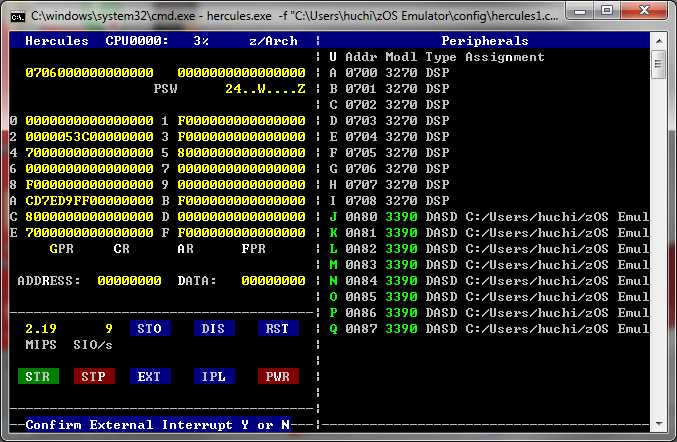Select device G at address 0706

pyautogui.click(x=389, y=168)
